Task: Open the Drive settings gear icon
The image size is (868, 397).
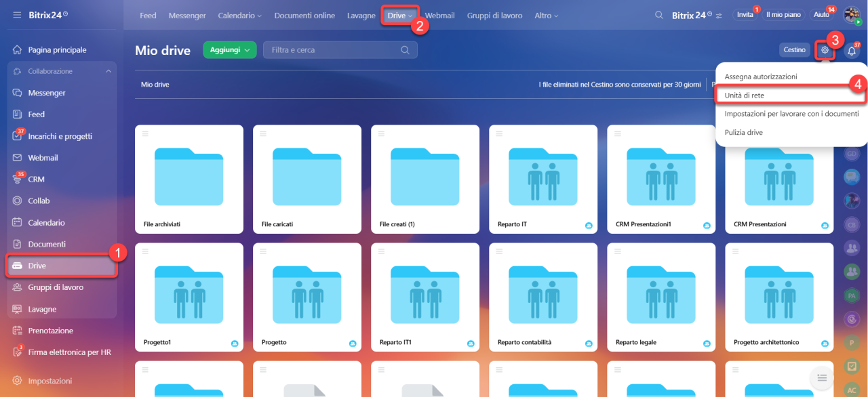Action: (825, 50)
